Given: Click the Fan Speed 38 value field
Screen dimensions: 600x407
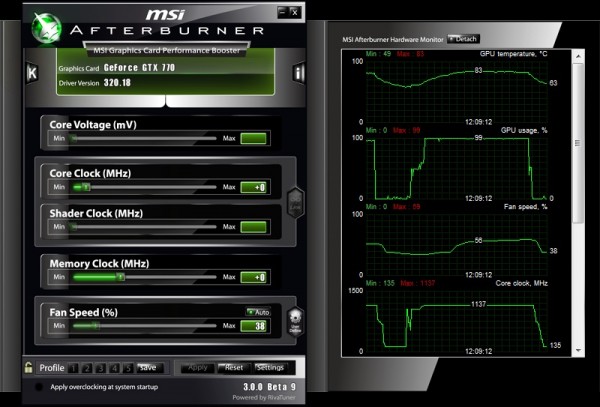Looking at the screenshot, I should pyautogui.click(x=253, y=326).
